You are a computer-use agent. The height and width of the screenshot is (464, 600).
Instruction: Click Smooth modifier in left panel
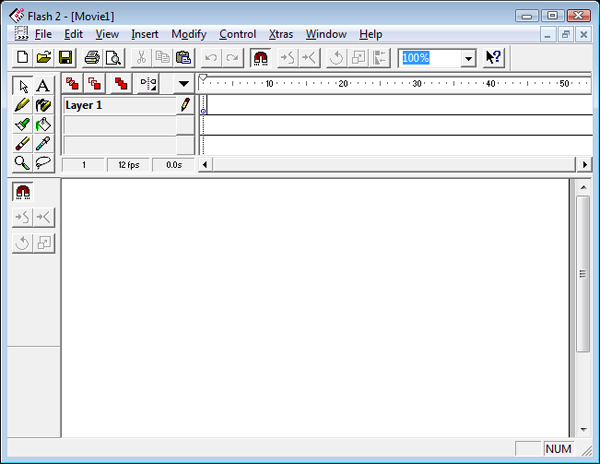[x=23, y=218]
